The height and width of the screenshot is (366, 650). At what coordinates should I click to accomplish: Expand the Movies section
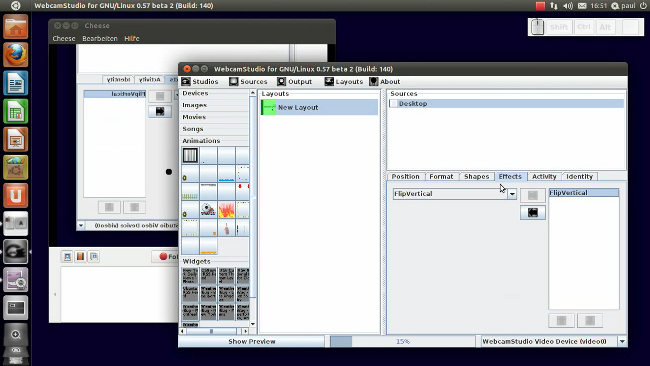point(215,117)
